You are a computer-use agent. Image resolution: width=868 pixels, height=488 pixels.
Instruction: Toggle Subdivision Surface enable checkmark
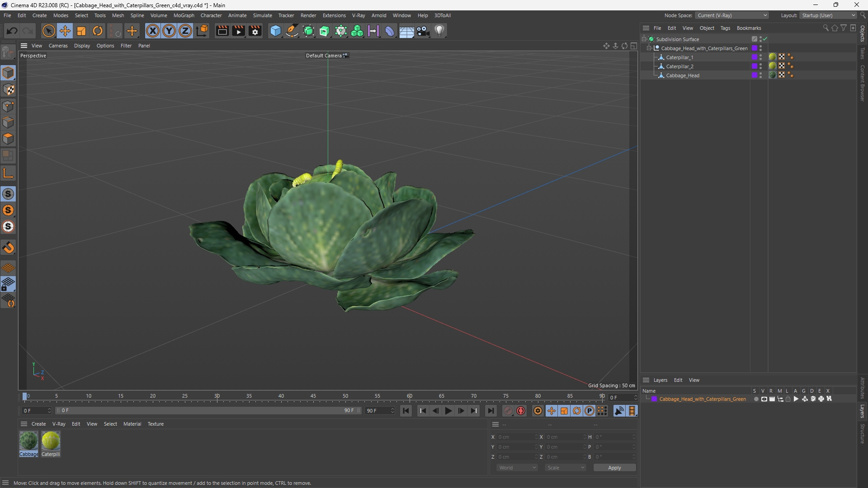point(765,39)
